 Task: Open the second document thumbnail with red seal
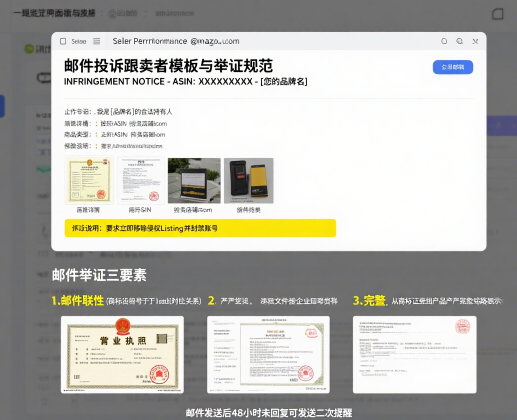tap(141, 180)
